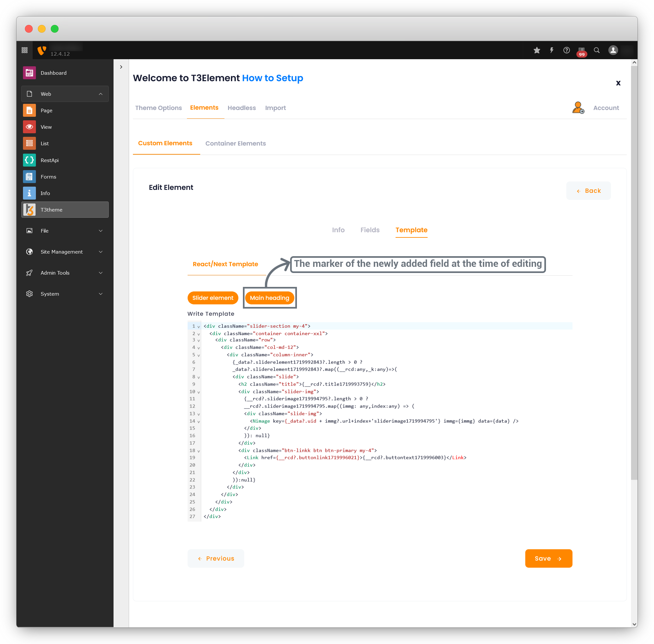Open the View module

65,127
